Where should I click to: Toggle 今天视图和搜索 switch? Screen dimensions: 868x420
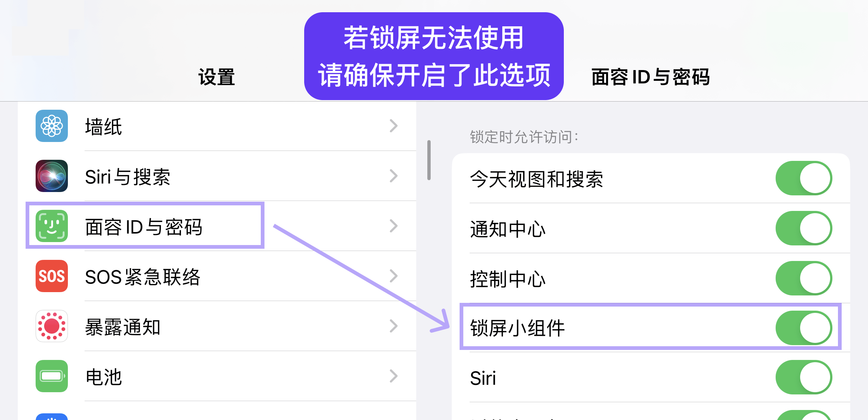pyautogui.click(x=803, y=178)
